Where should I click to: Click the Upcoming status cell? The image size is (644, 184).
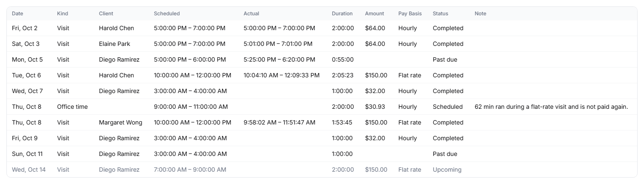point(447,170)
